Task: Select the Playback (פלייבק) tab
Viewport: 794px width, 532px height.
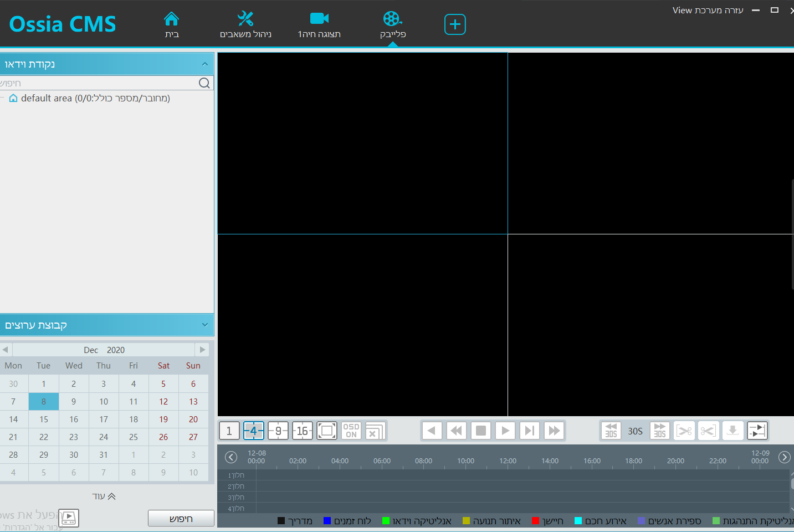Action: [x=393, y=24]
